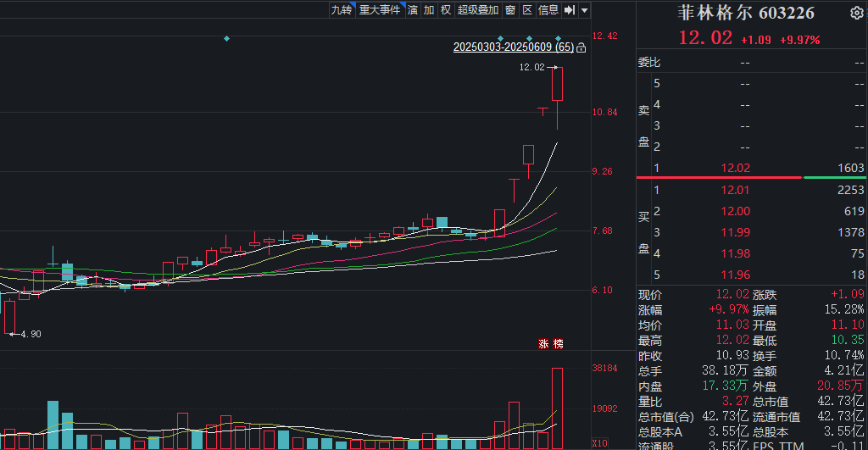868x450 pixels.
Task: Open 超级叠加 super overlay
Action: pos(478,10)
